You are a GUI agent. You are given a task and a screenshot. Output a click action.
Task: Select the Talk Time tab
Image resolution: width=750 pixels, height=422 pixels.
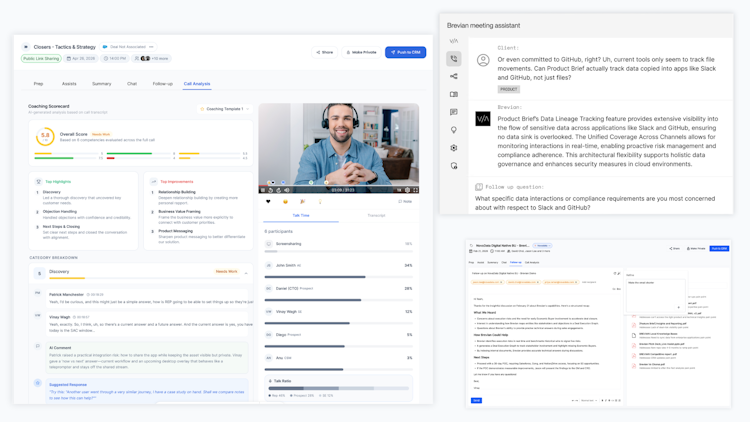click(x=301, y=215)
